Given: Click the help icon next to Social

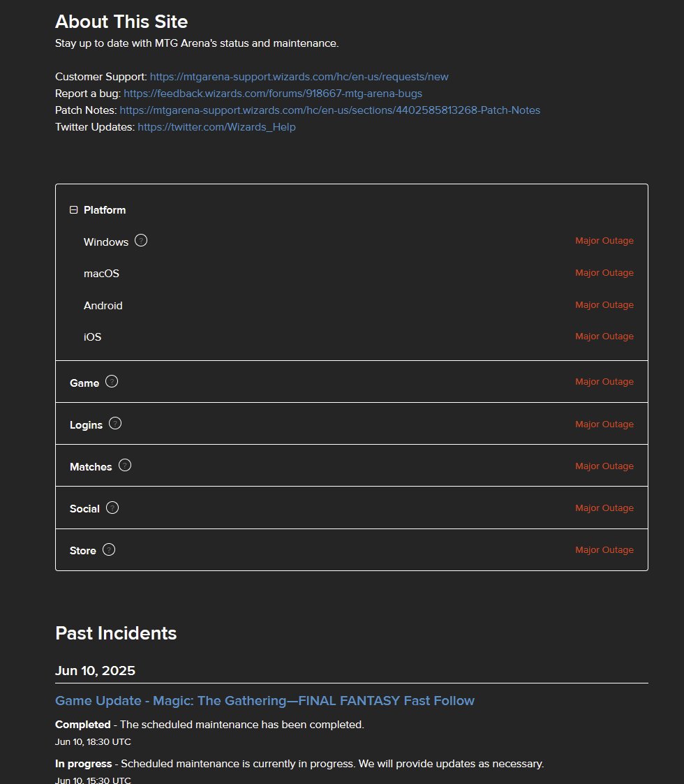Looking at the screenshot, I should pos(112,508).
